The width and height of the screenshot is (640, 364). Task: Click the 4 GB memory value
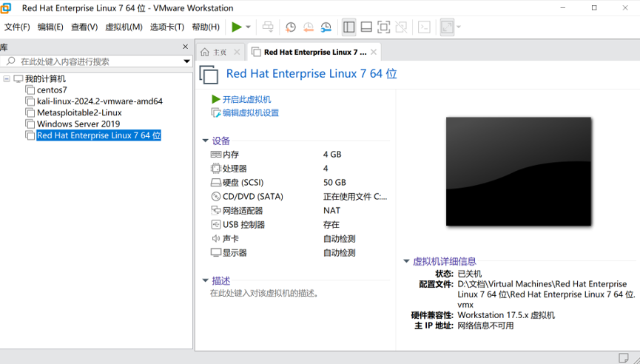(x=332, y=155)
